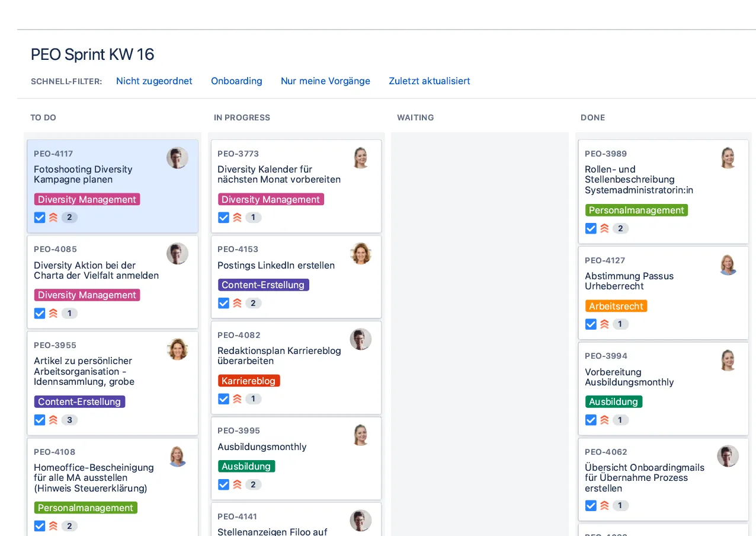Open issue key PEO-3989

pos(606,154)
